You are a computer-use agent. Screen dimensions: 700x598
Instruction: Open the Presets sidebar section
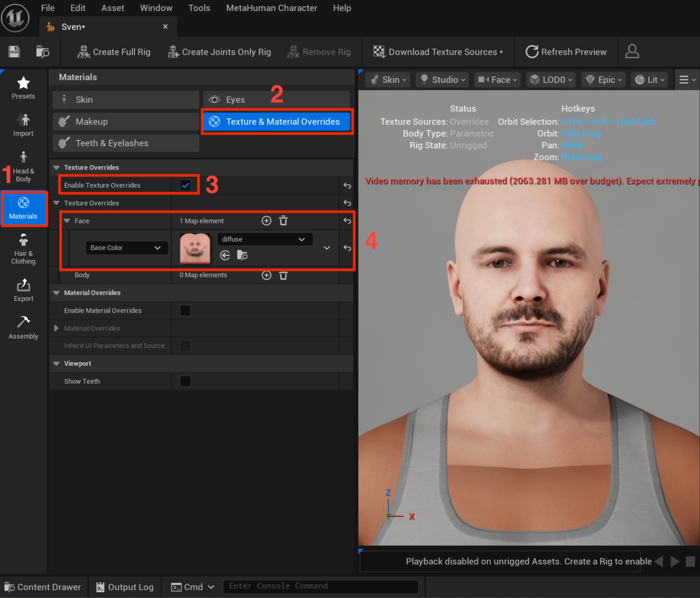tap(23, 88)
